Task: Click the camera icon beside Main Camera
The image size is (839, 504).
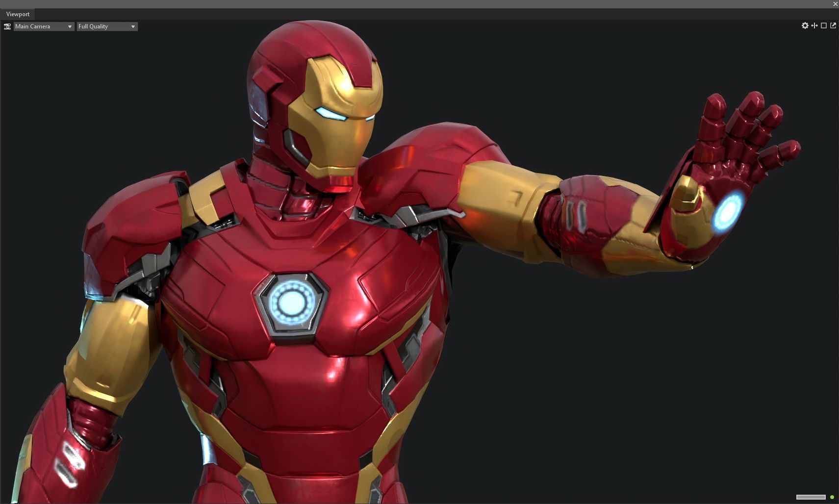Action: 7,26
